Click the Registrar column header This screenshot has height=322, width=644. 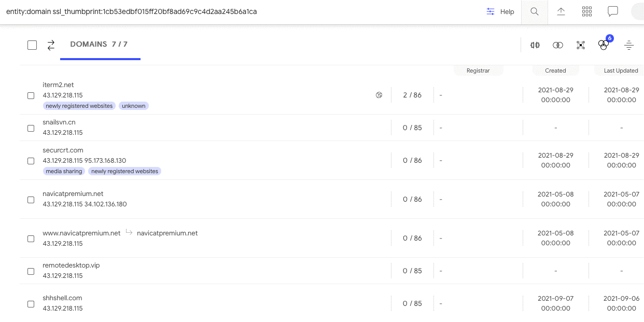tap(478, 71)
